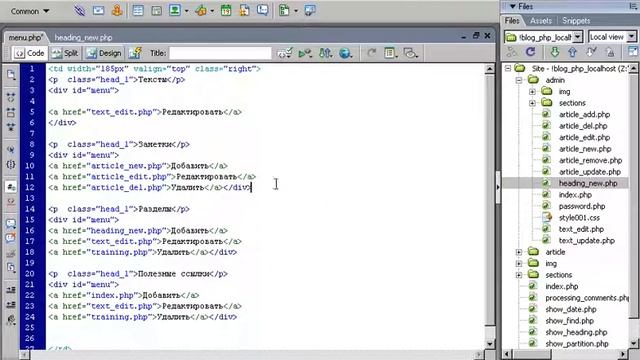This screenshot has width=640, height=360.
Task: Open the Common insert category dropdown
Action: 30,11
